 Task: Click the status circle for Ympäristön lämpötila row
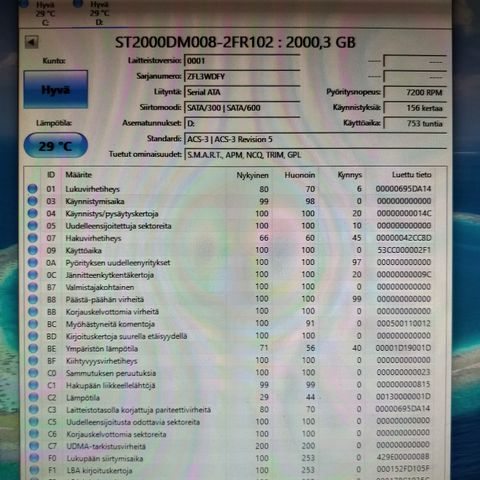[33, 348]
